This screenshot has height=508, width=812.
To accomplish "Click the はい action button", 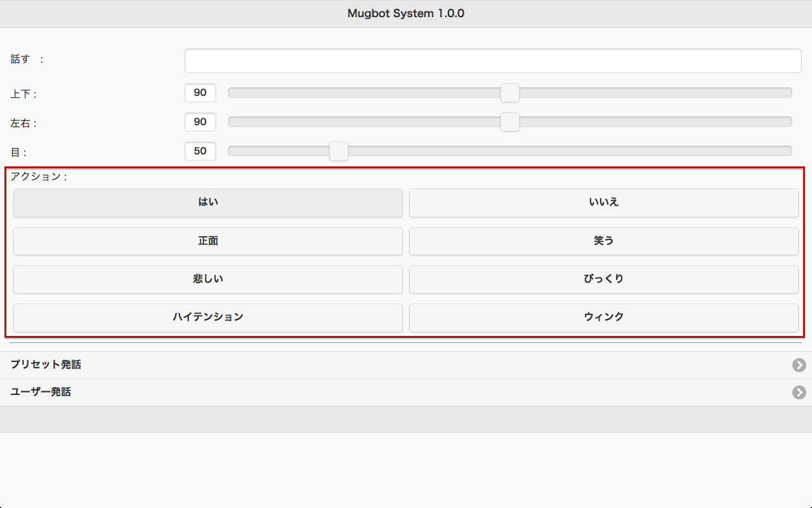I will point(207,203).
